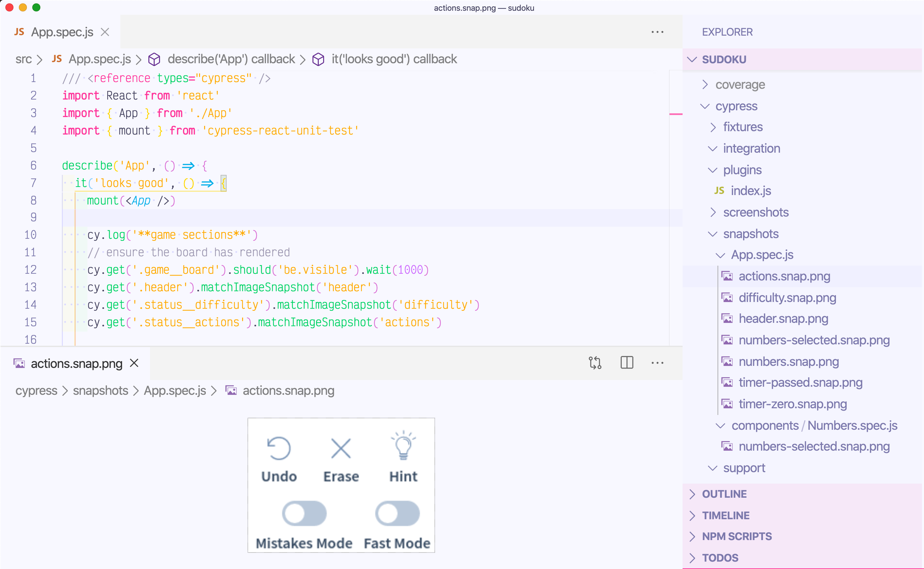Open more actions for image editor group

657,363
